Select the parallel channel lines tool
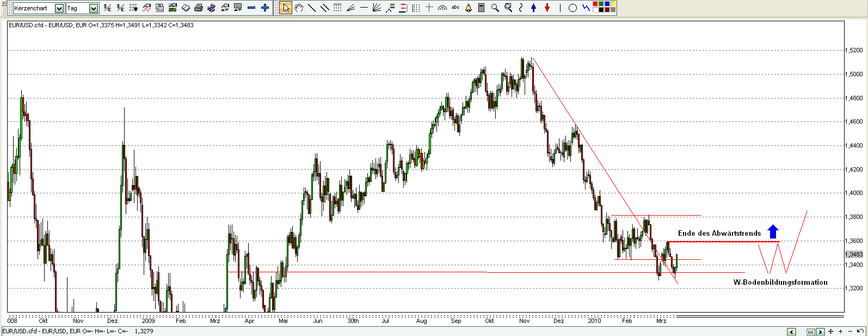 pyautogui.click(x=325, y=8)
